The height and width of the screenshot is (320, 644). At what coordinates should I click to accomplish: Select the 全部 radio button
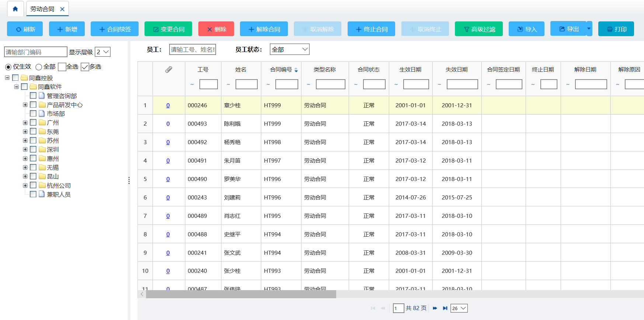[39, 67]
